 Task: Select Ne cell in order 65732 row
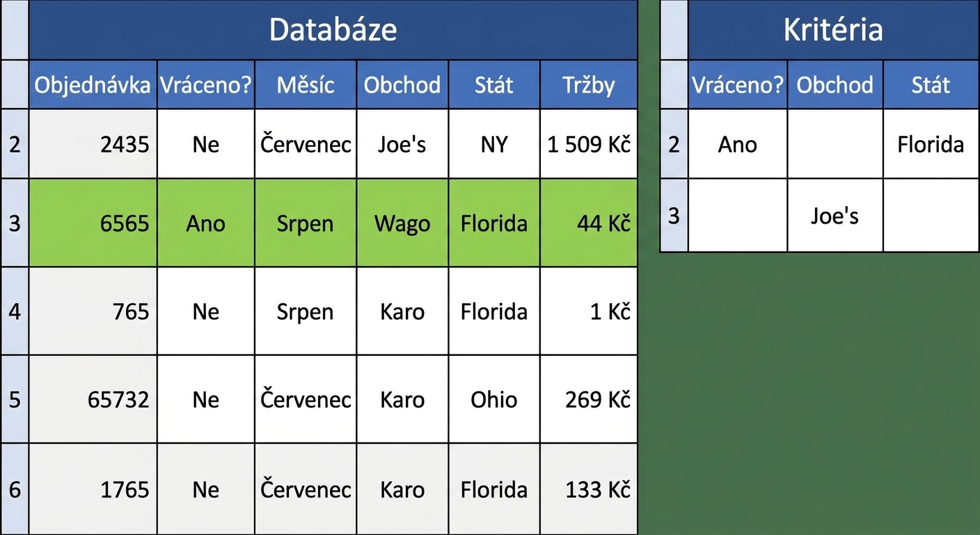click(x=206, y=400)
